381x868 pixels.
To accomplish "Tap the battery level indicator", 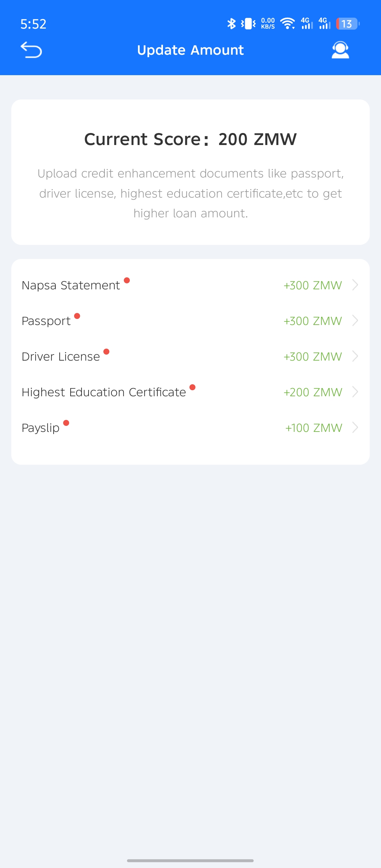I will point(347,24).
